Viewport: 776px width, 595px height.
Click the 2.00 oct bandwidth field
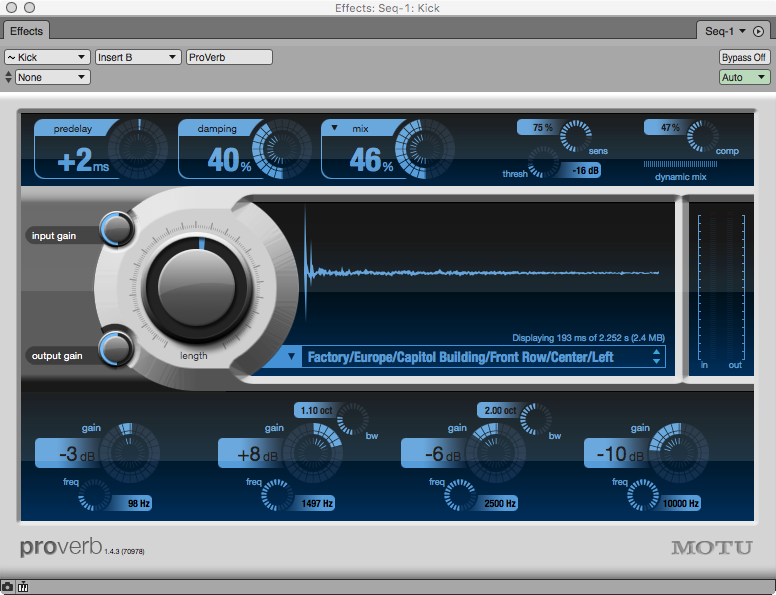(x=500, y=410)
